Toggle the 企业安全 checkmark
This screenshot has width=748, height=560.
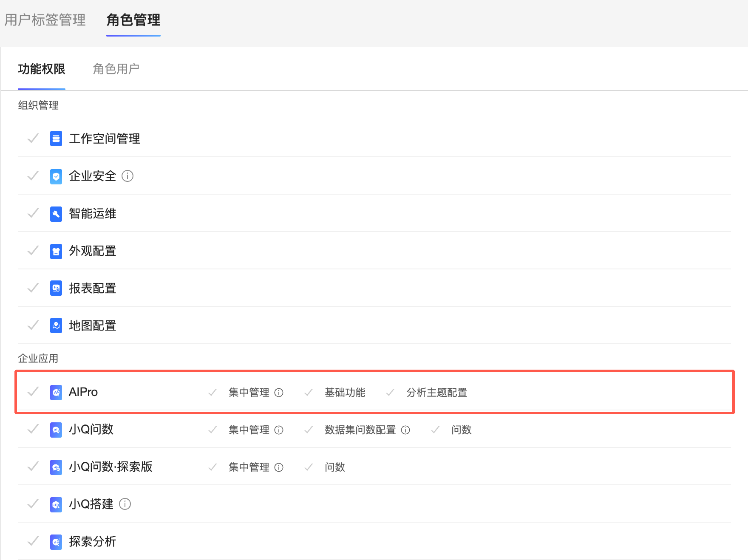click(x=33, y=175)
